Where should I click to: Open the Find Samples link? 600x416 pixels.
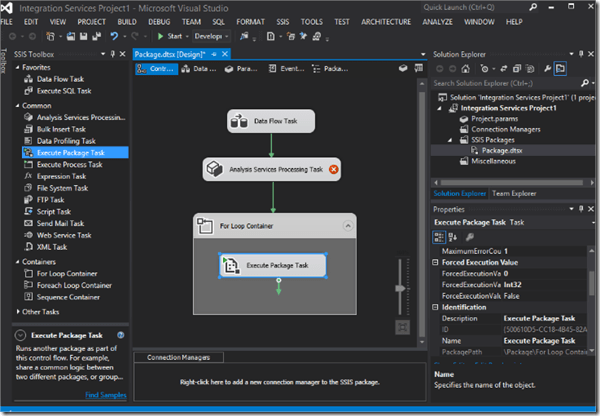pos(105,396)
